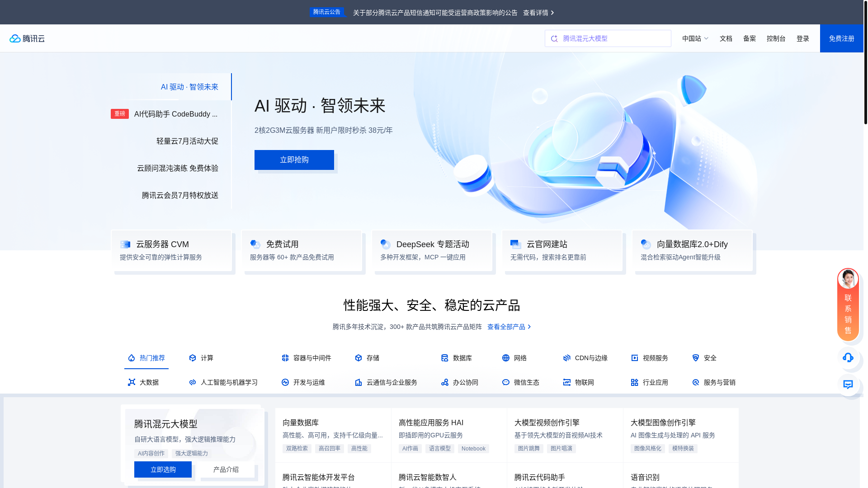868x488 pixels.
Task: Select the 安全 product tab
Action: 704,358
